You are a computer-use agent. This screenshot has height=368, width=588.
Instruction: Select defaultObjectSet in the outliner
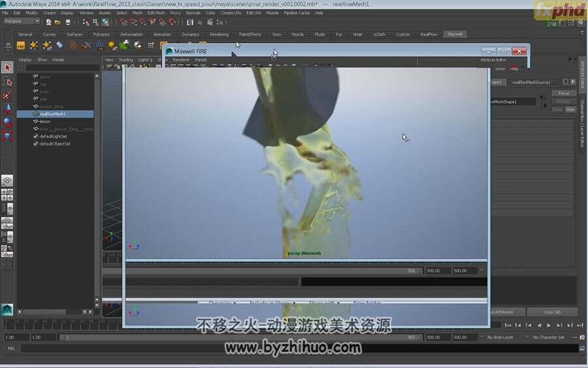coord(55,144)
